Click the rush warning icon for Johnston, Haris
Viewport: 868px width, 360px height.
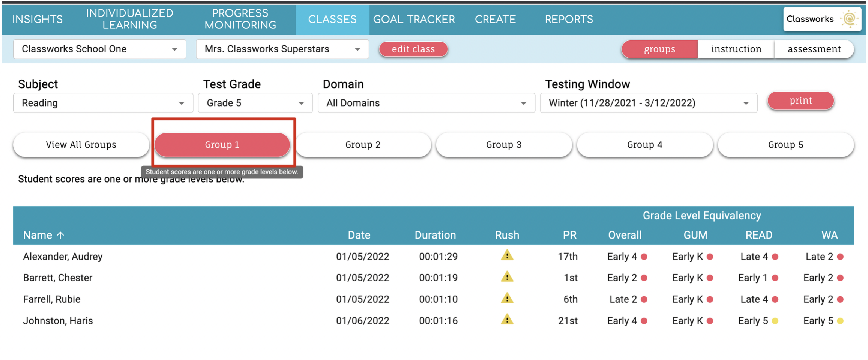tap(507, 319)
